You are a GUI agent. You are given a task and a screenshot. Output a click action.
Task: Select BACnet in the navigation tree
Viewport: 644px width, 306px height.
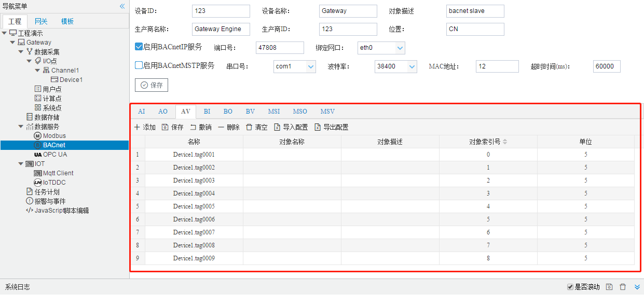click(64, 145)
